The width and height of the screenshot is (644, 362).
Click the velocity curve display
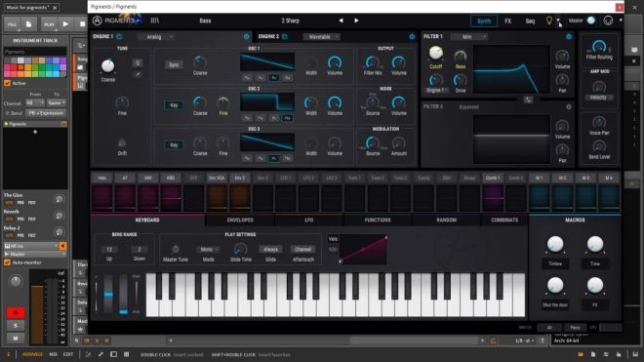(363, 250)
